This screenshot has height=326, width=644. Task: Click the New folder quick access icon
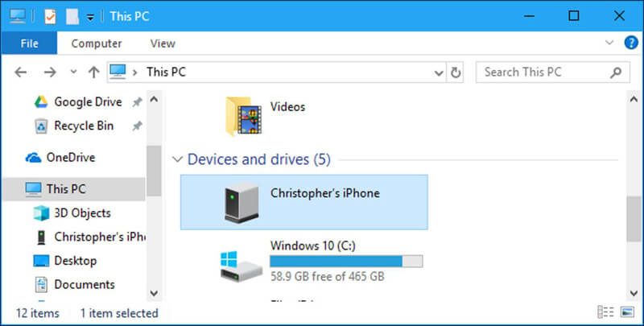[72, 16]
